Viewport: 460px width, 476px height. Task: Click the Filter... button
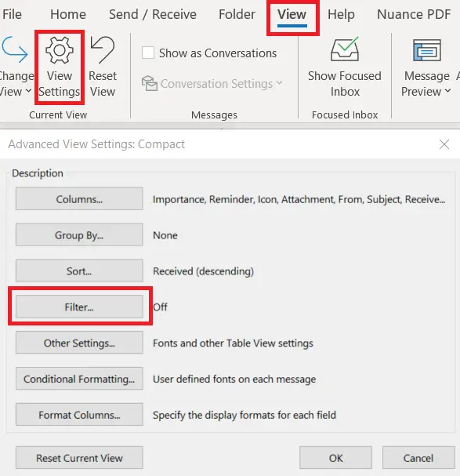point(79,307)
